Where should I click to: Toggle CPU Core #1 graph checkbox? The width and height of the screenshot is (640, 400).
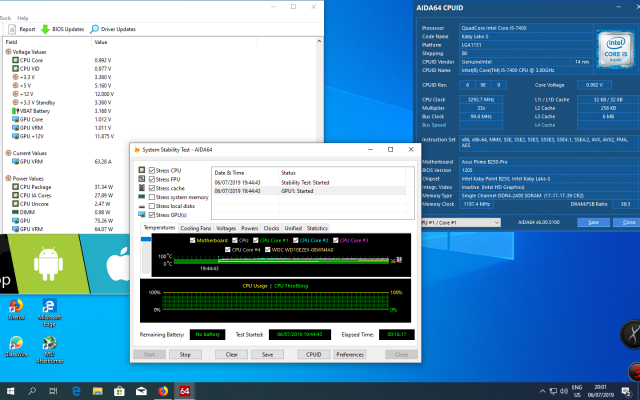tap(256, 240)
